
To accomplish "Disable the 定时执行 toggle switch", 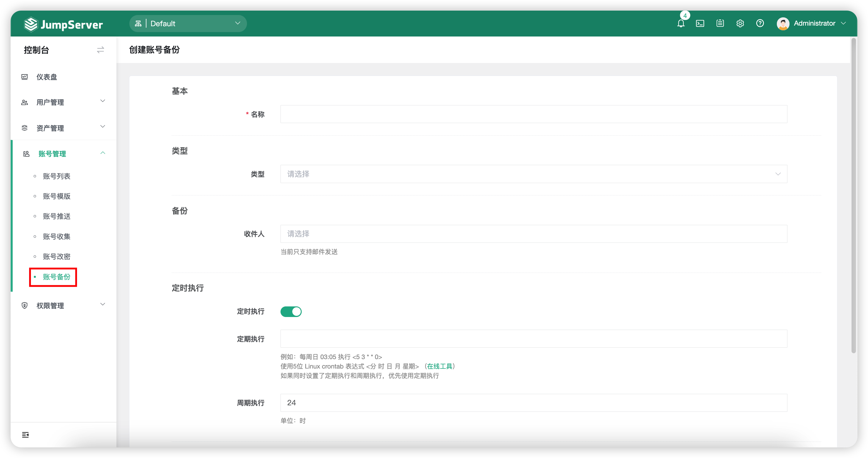I will coord(291,312).
